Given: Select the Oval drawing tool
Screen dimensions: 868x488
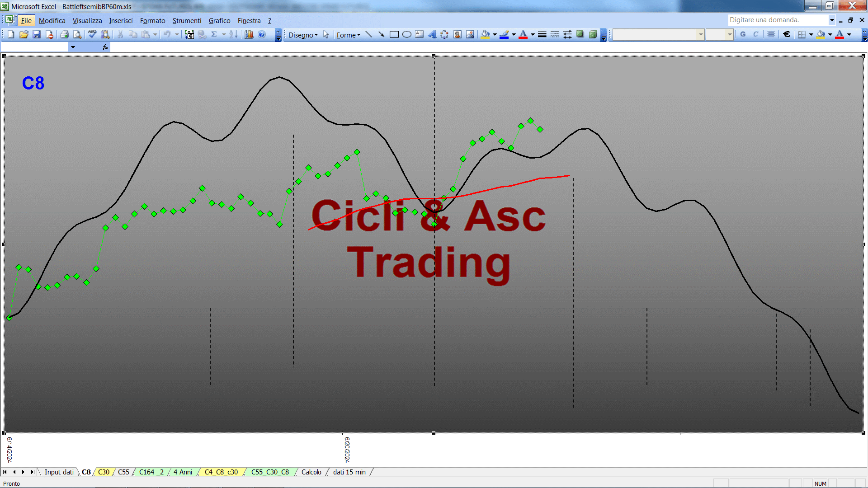Looking at the screenshot, I should (x=407, y=34).
